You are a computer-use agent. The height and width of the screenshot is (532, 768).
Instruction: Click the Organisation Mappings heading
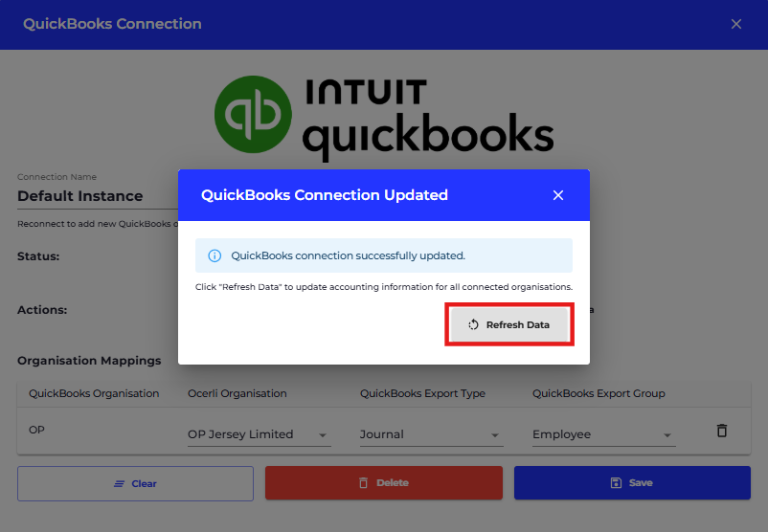(89, 361)
